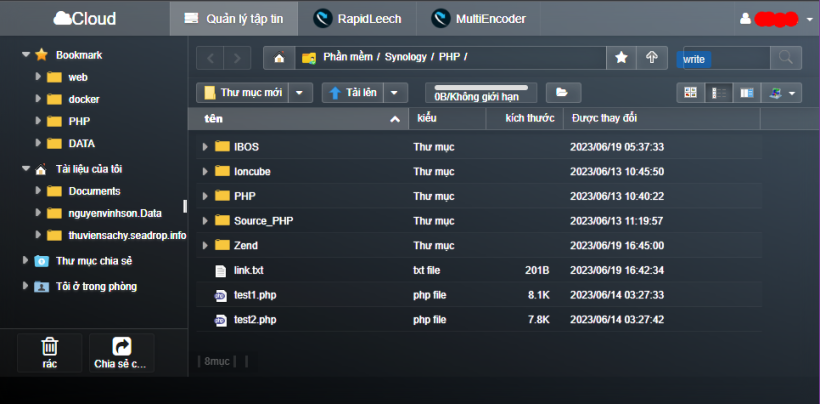Click the Tài liệu của tôi house icon
Viewport: 820px width, 404px height.
tap(41, 169)
